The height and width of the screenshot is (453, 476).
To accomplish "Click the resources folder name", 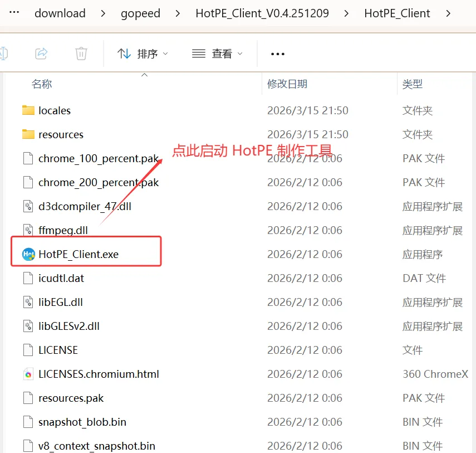I will [x=61, y=135].
